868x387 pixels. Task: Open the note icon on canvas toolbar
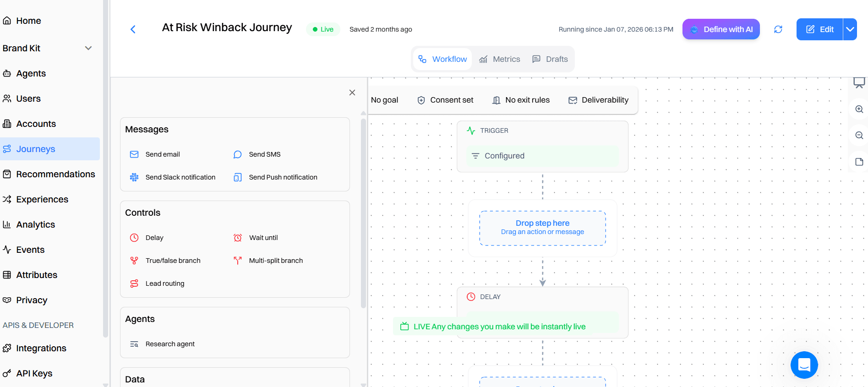[859, 162]
